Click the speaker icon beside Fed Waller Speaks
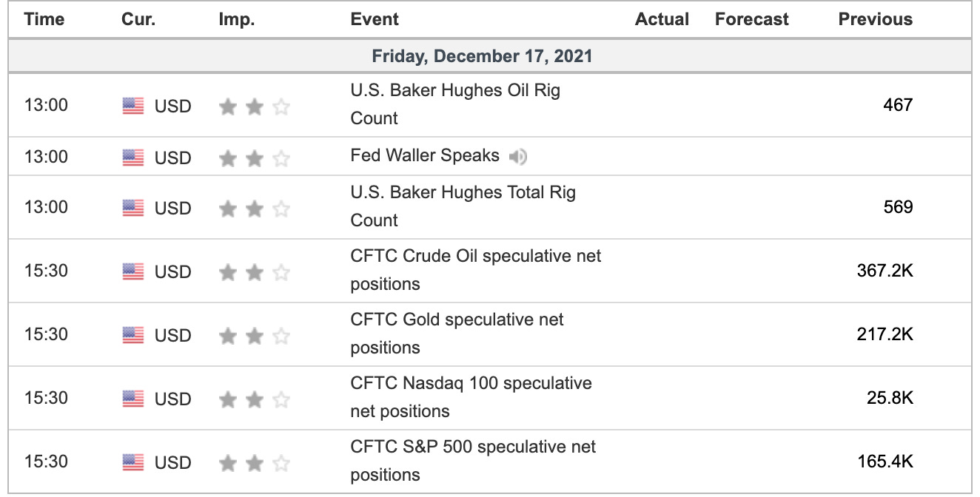The height and width of the screenshot is (497, 980). (x=518, y=156)
